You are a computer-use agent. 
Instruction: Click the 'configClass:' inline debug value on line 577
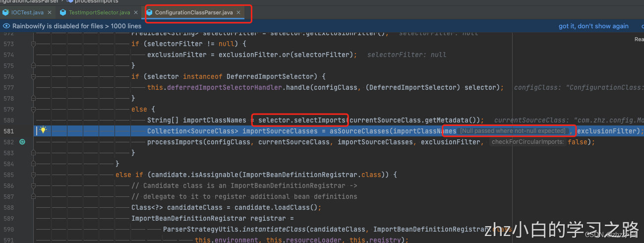579,87
